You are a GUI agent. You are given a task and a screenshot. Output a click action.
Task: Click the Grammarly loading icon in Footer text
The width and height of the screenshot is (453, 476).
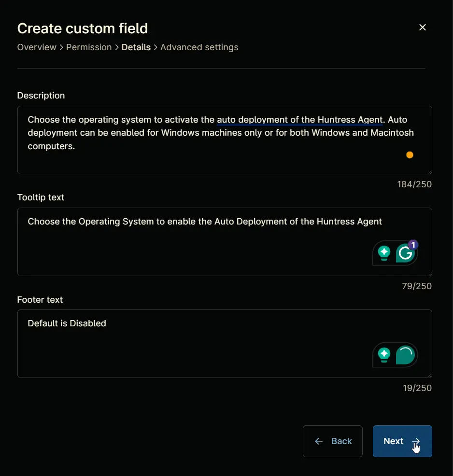[405, 354]
